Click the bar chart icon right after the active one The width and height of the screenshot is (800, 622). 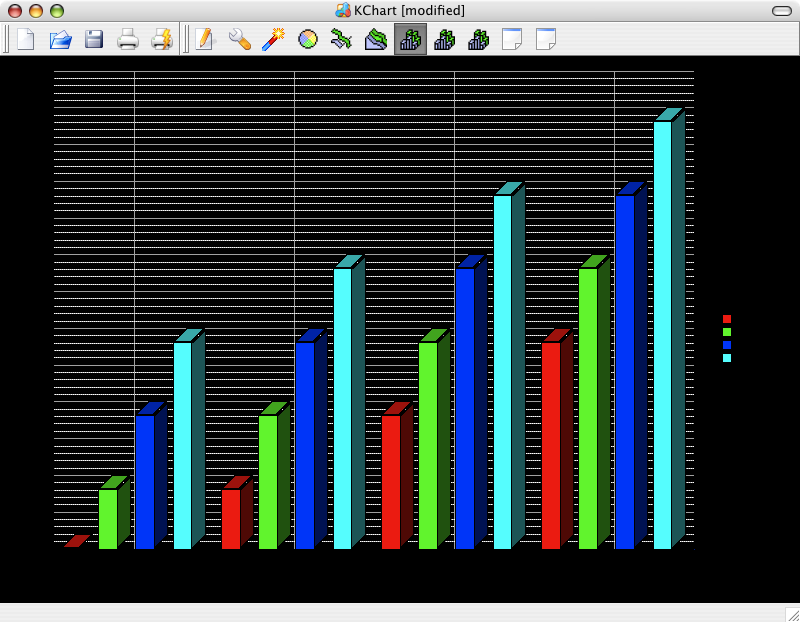point(444,39)
